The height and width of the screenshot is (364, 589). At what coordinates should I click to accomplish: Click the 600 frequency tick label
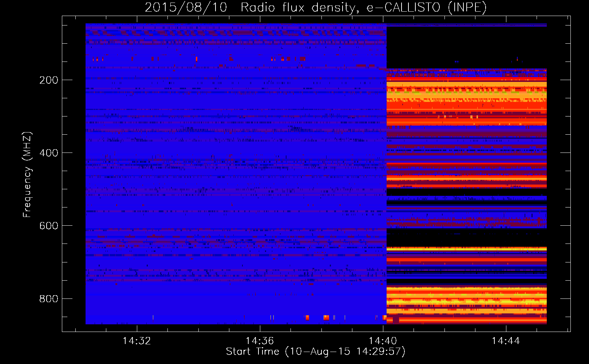pyautogui.click(x=49, y=226)
